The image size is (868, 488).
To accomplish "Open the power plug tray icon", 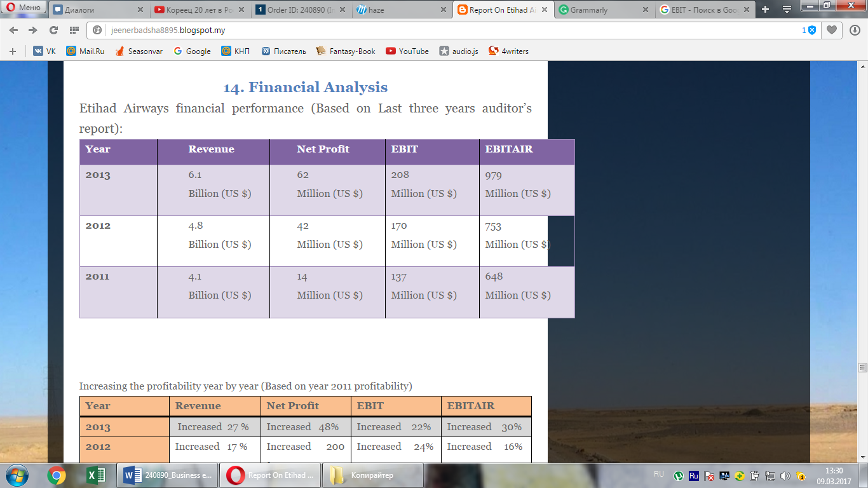I will tap(755, 475).
